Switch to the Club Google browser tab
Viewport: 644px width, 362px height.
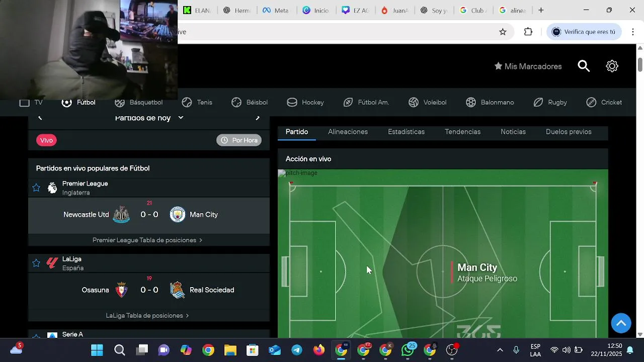(x=473, y=10)
